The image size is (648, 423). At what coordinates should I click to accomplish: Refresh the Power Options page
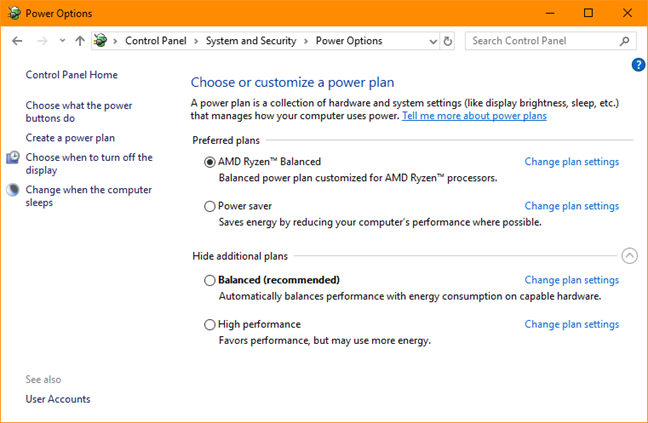[x=448, y=41]
